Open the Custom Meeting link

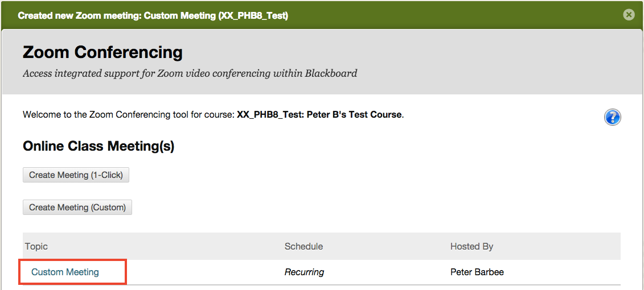click(65, 272)
